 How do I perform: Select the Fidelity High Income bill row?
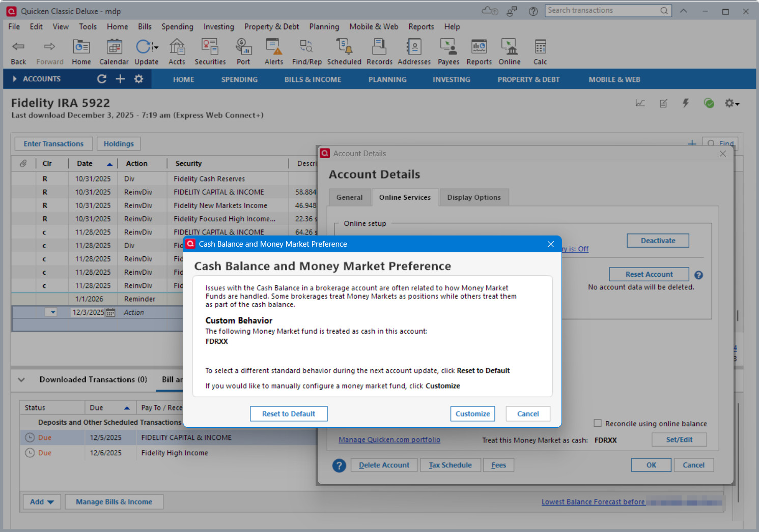pos(168,453)
